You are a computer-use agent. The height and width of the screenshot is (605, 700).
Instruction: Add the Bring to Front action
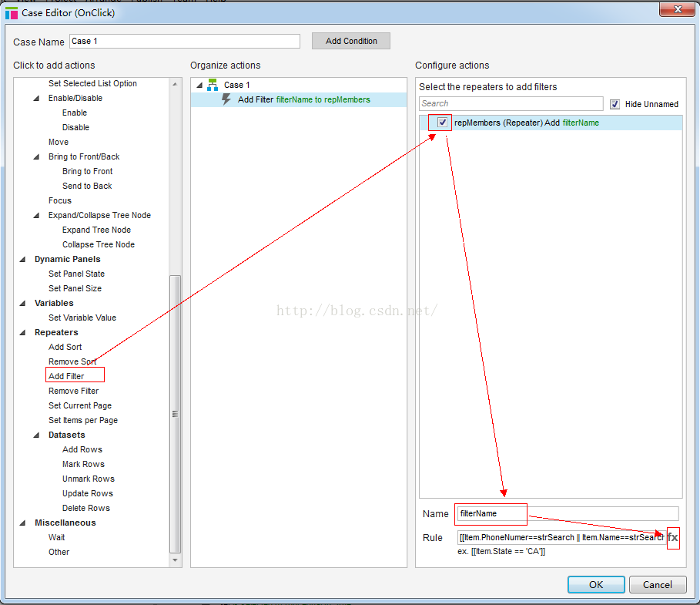click(x=88, y=172)
